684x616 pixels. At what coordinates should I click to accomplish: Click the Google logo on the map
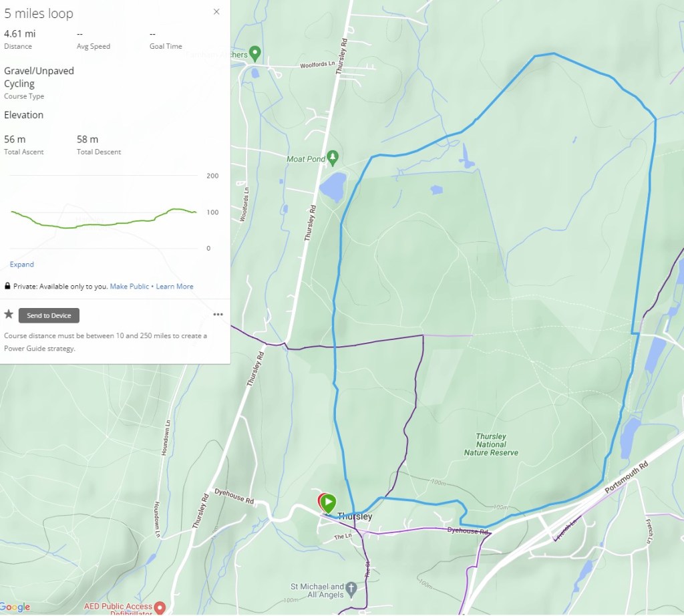point(15,607)
